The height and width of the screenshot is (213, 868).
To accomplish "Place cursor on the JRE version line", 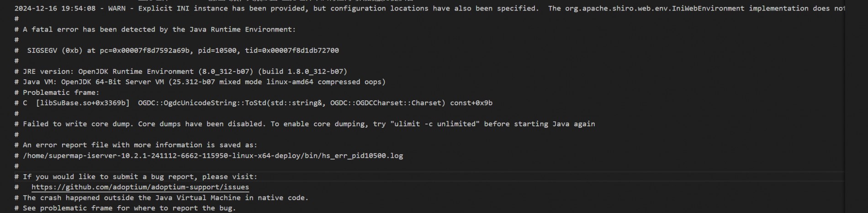I will pos(181,72).
